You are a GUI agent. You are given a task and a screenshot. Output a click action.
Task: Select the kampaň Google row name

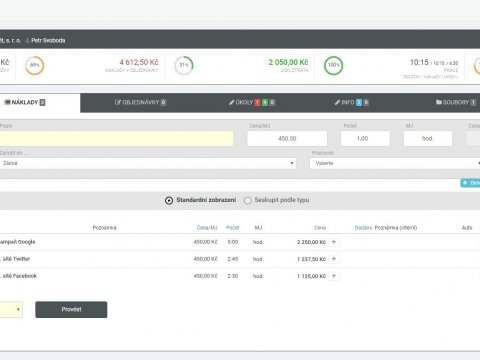point(17,242)
